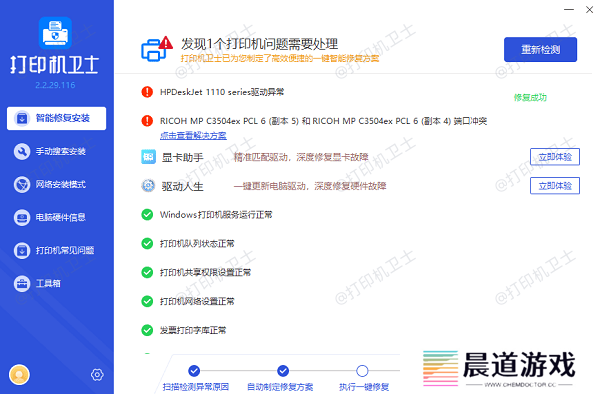The width and height of the screenshot is (600, 394).
Task: Click the 重新检测 button
Action: [540, 49]
